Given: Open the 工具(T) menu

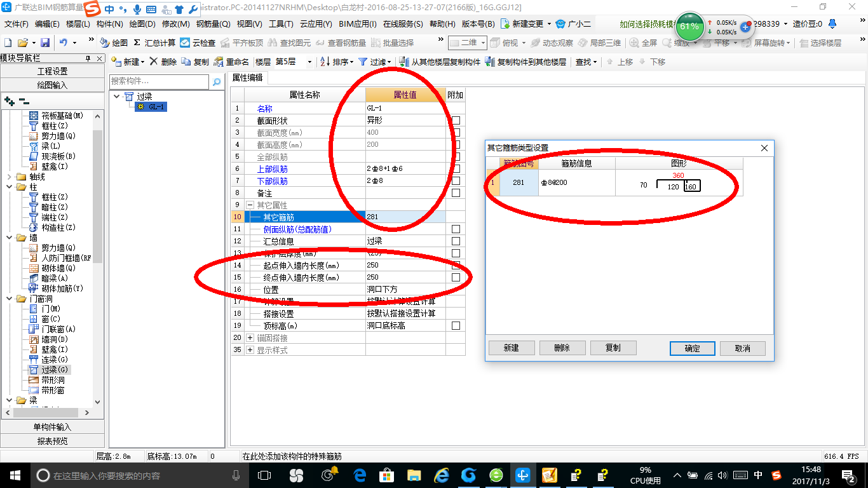Looking at the screenshot, I should (x=281, y=24).
